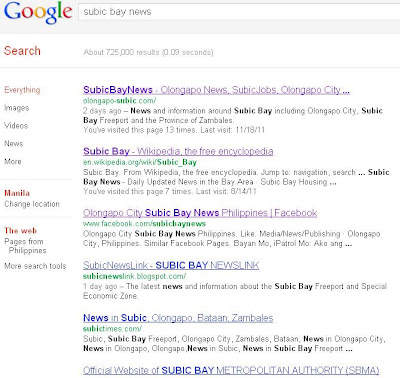This screenshot has width=400, height=378.
Task: Switch to Videos search results
Action: coord(16,126)
